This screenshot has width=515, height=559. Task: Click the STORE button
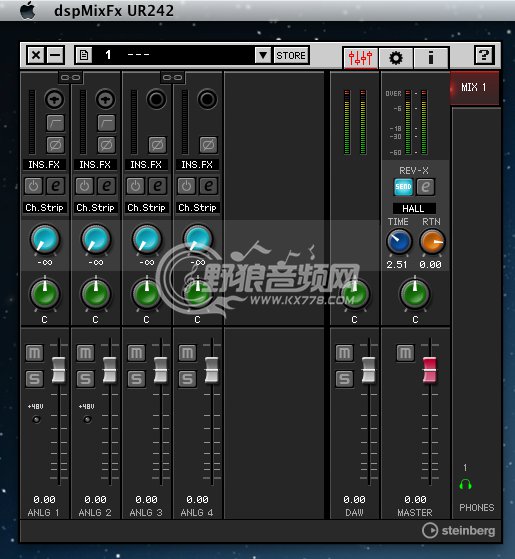coord(291,55)
